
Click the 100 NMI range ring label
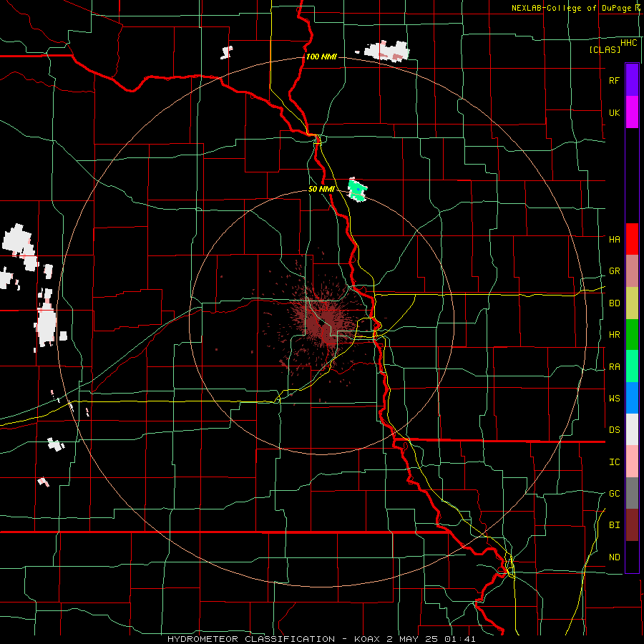[x=321, y=57]
